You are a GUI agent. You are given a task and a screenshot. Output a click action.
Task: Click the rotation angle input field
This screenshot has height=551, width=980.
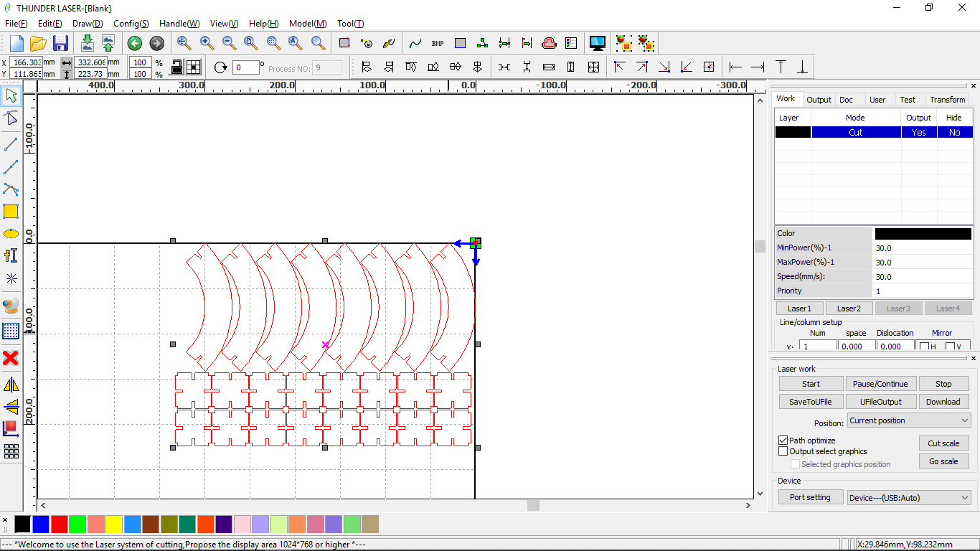pos(246,67)
